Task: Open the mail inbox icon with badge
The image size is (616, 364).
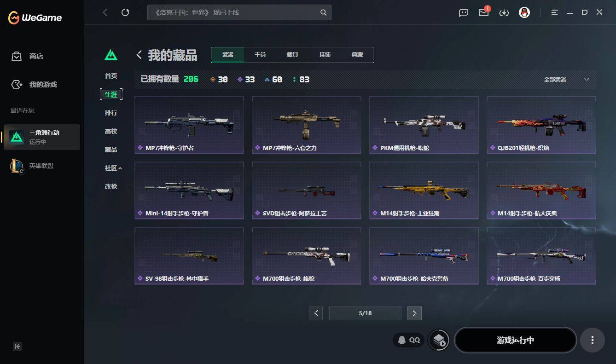Action: (484, 12)
